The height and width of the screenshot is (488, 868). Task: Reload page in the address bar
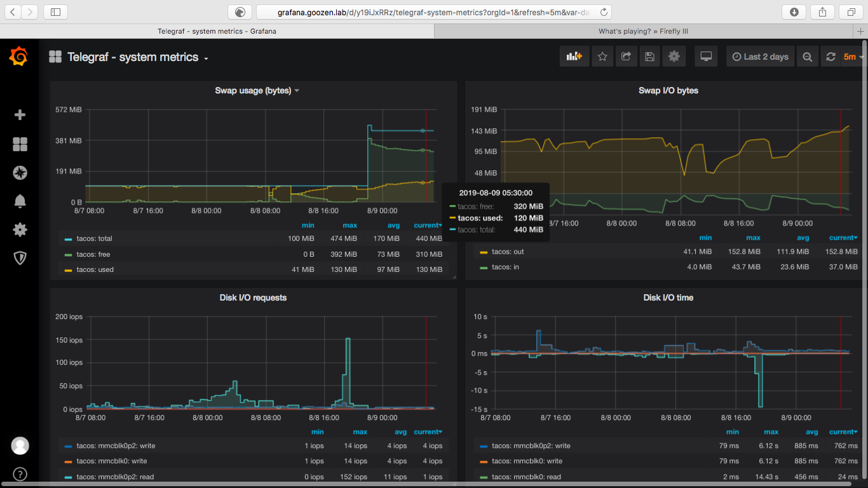(x=604, y=11)
